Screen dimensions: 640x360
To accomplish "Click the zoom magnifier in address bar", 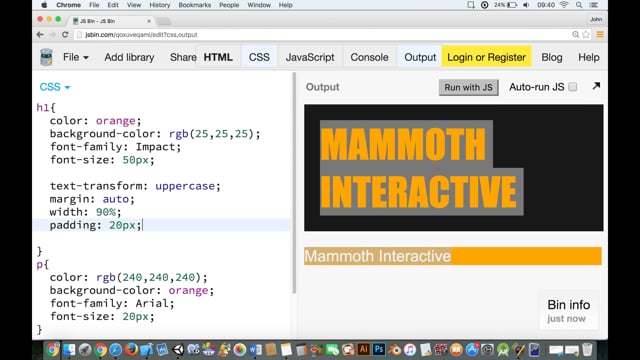I will click(576, 35).
